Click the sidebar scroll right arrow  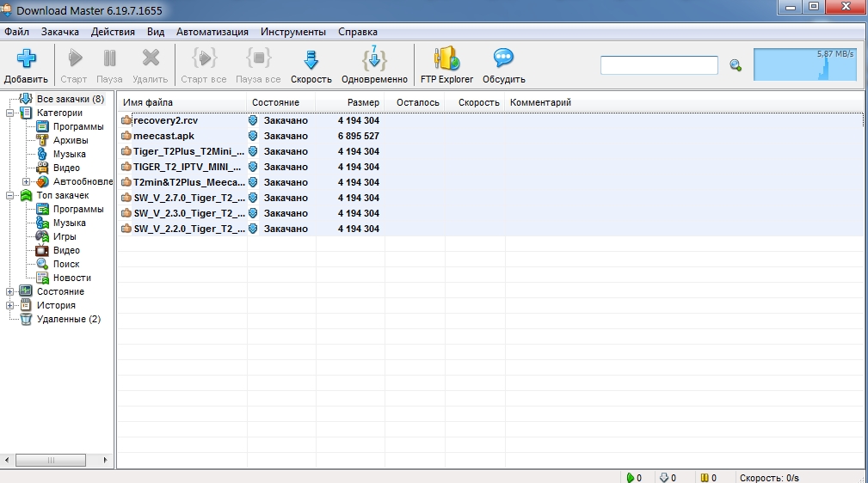(106, 460)
